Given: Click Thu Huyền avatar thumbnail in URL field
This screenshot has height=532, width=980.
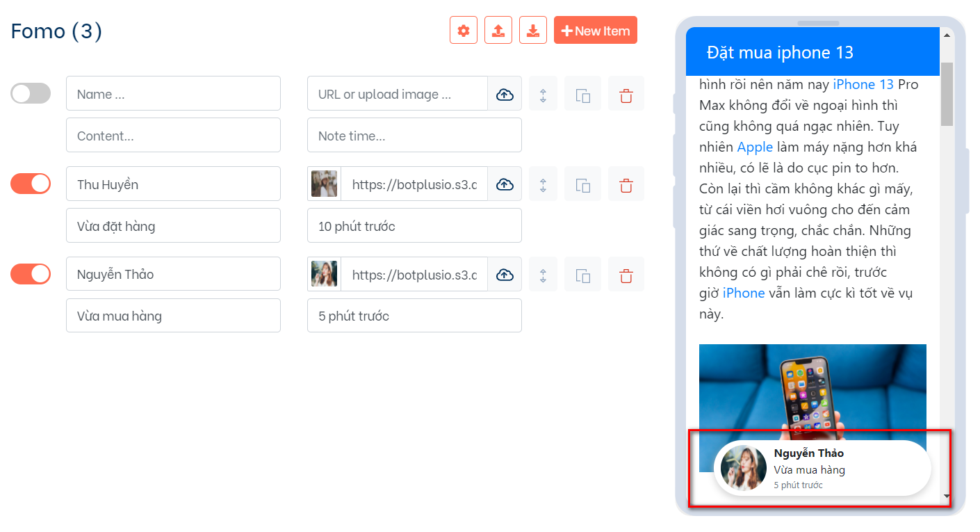Looking at the screenshot, I should 325,184.
